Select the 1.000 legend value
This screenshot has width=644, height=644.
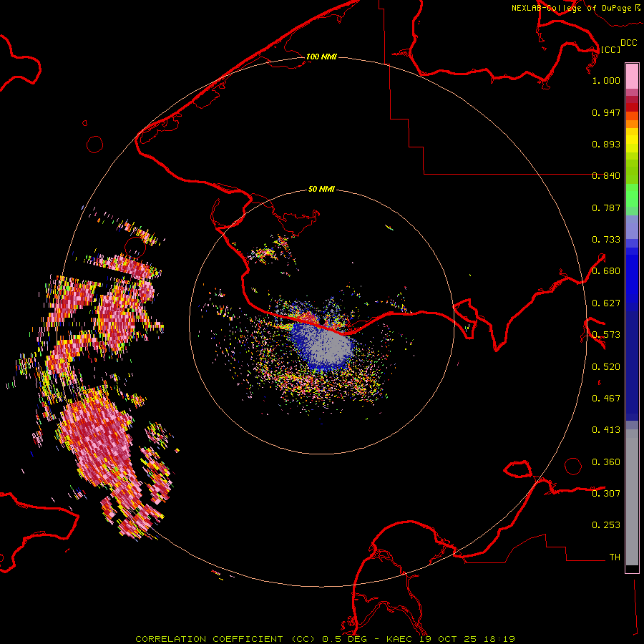pyautogui.click(x=606, y=80)
